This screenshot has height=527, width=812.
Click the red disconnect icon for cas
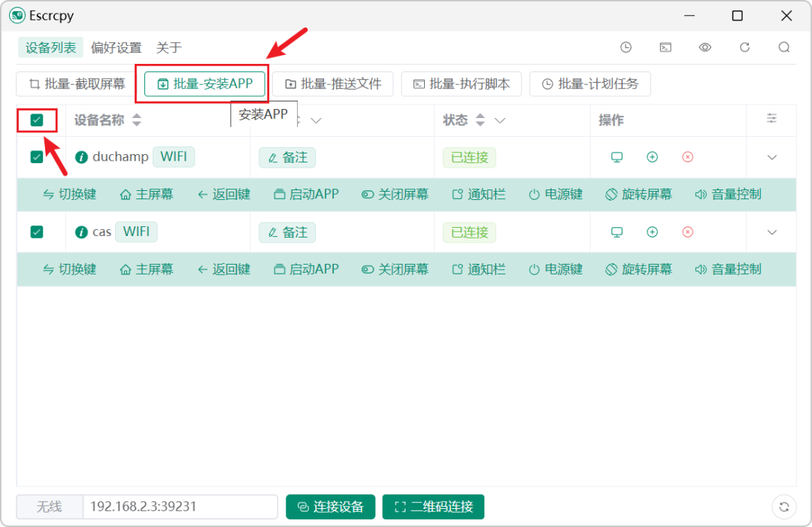[688, 232]
